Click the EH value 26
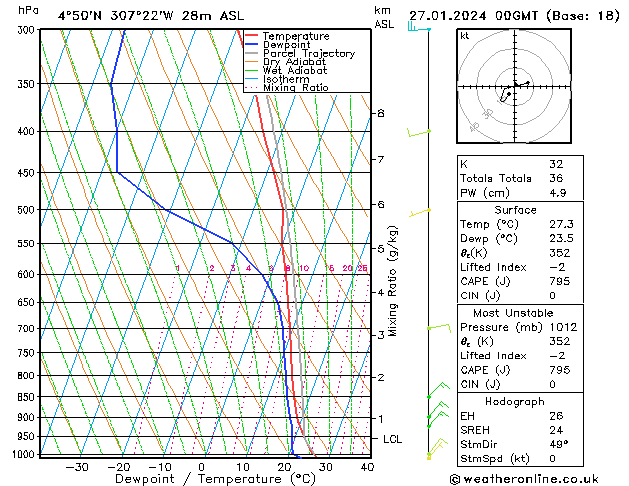The width and height of the screenshot is (629, 486). (556, 416)
